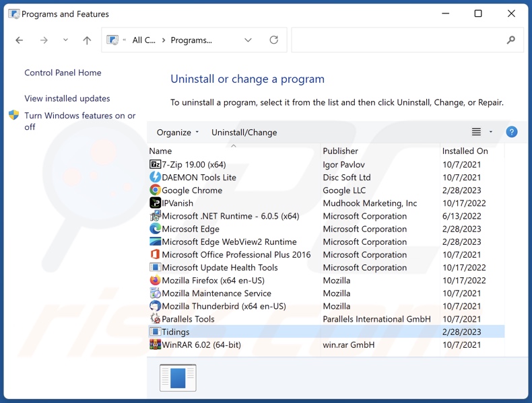Screen dimensions: 532x403
Task: Select 'DAEMON Tools Lite' entry name
Action: (x=199, y=177)
